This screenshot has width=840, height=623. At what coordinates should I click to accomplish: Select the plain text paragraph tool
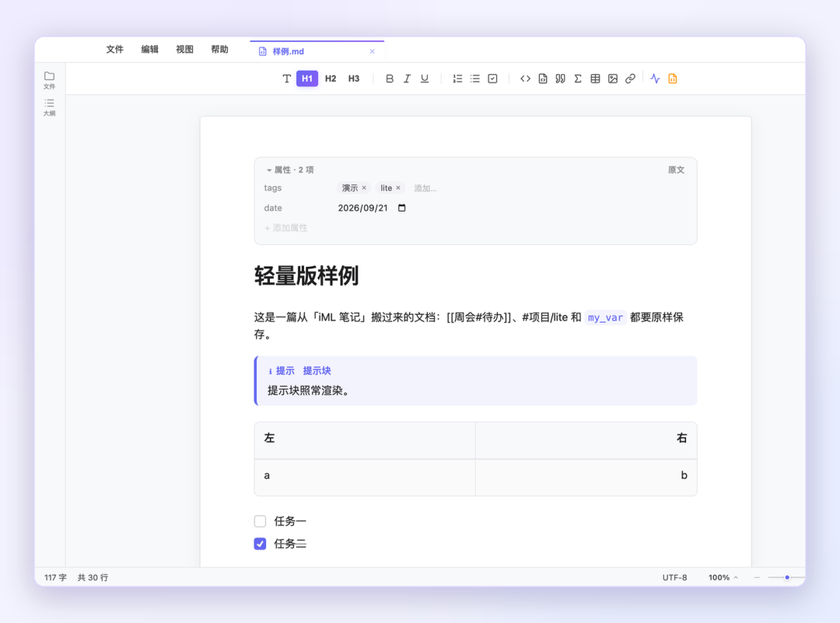(286, 79)
